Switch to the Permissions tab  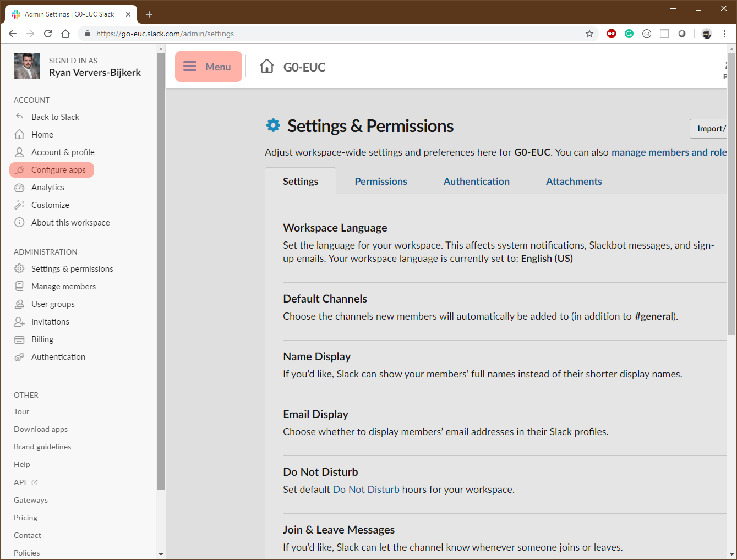381,182
